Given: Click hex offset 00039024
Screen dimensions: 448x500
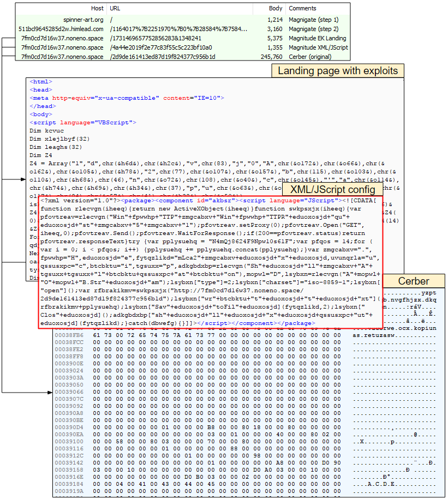Looking at the screenshot, I should [x=69, y=371].
